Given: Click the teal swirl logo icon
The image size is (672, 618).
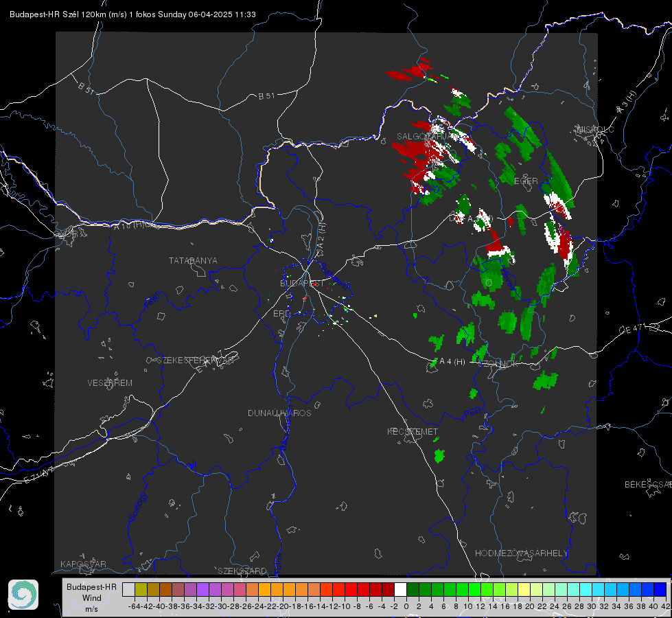Looking at the screenshot, I should tap(23, 595).
